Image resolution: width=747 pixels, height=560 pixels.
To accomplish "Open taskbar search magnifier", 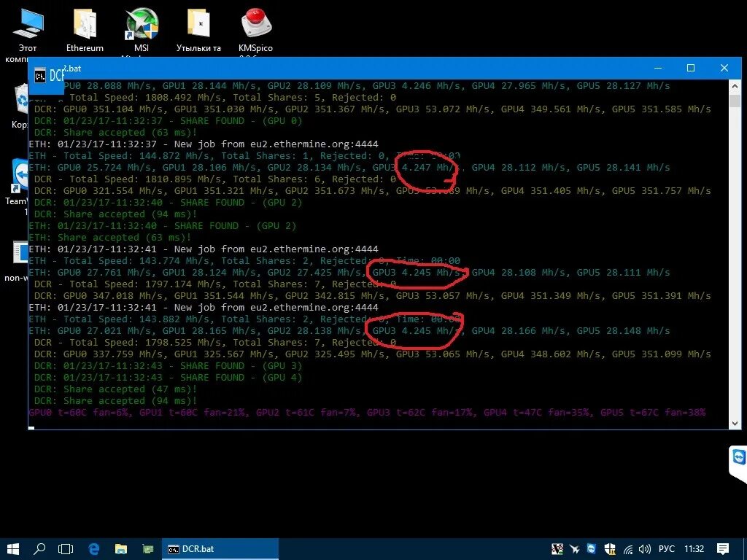I will click(x=39, y=549).
